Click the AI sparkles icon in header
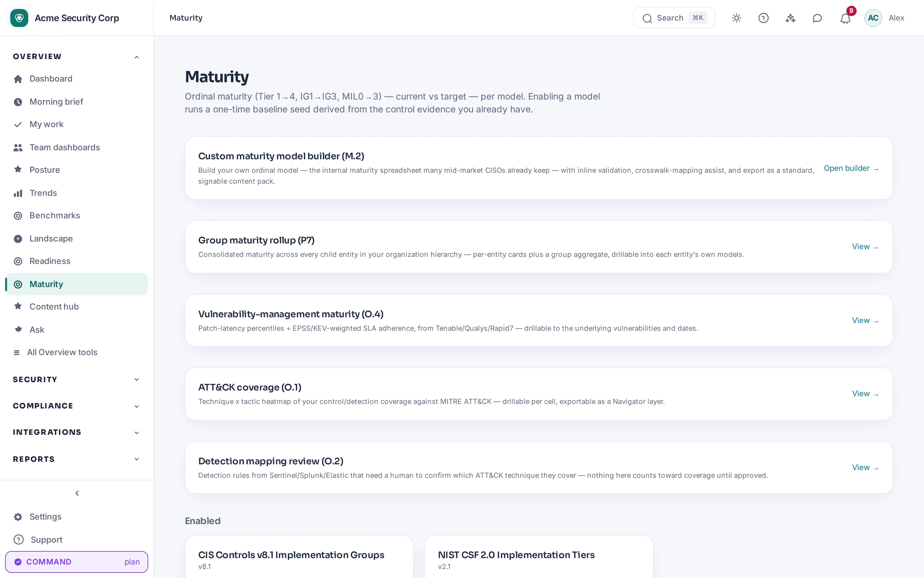924x578 pixels. [x=790, y=18]
